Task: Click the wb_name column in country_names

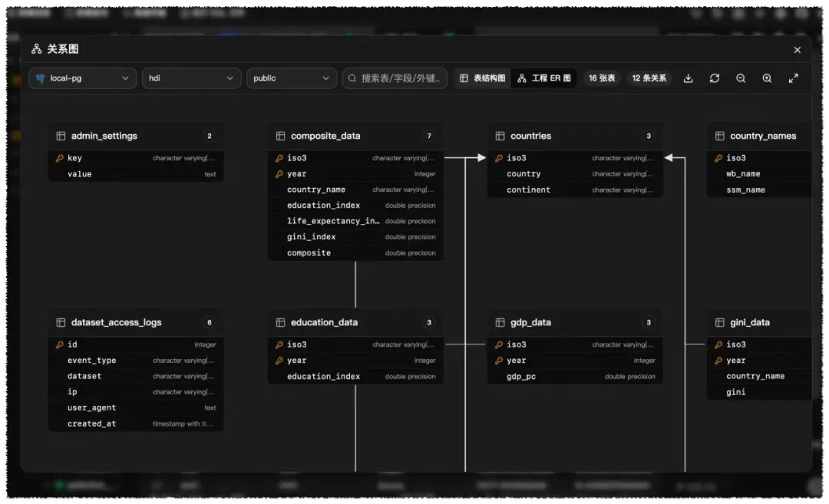Action: (759, 174)
